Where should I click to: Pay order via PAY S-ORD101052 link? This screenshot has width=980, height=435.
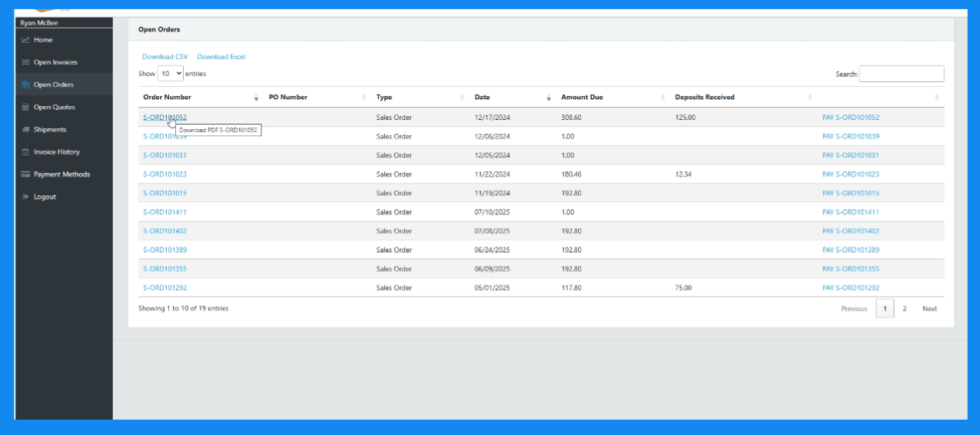pos(850,118)
